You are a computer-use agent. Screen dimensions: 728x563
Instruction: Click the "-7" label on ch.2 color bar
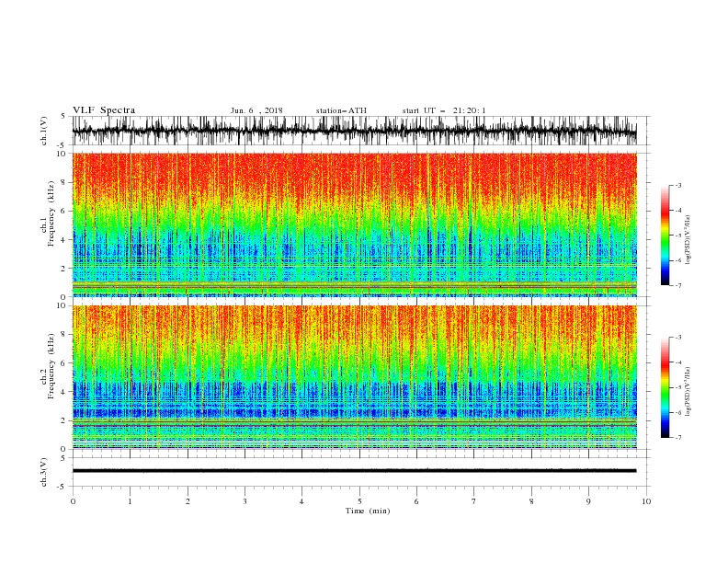pos(677,437)
